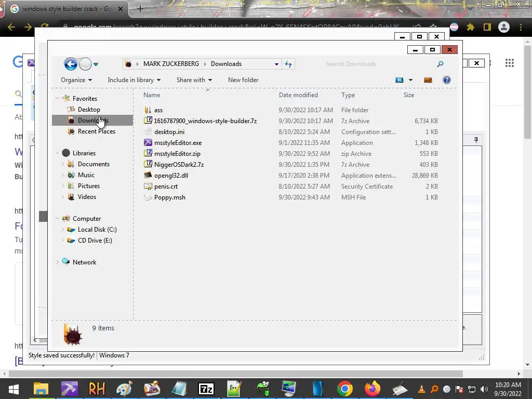Click the volume speaker icon in system tray
This screenshot has width=532, height=399.
(x=484, y=389)
